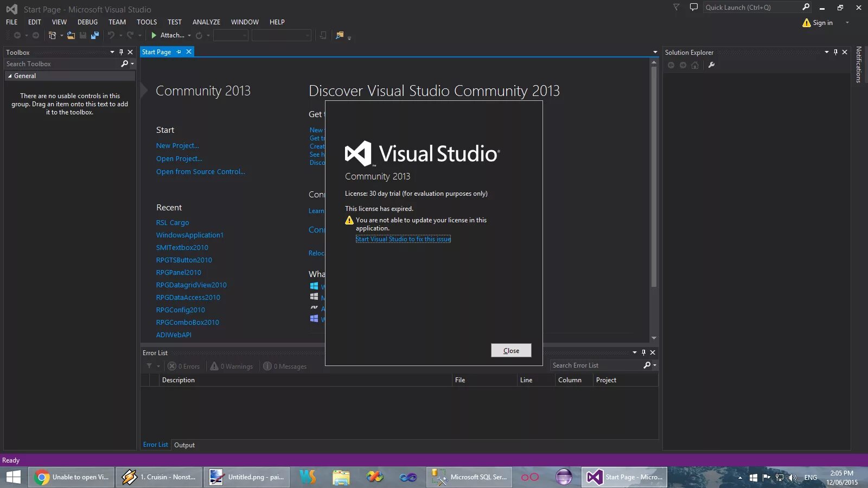Open the ANALYZE menu
The height and width of the screenshot is (488, 868).
(206, 22)
